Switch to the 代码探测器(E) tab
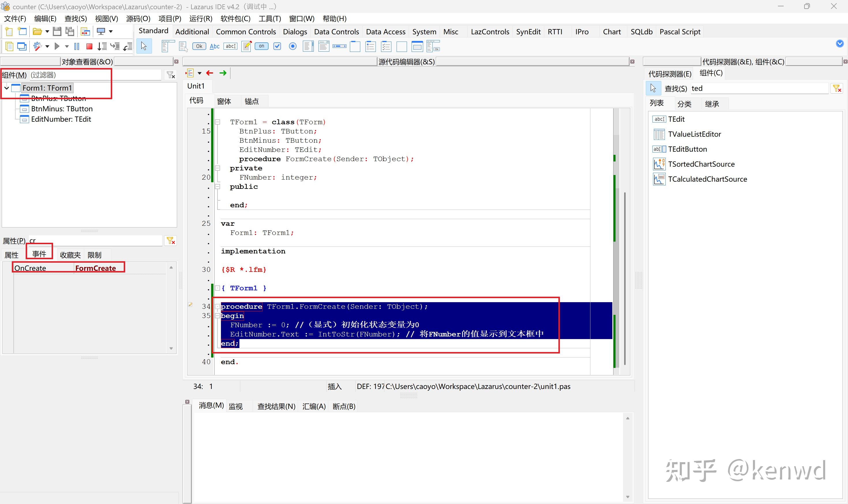This screenshot has width=848, height=504. (x=670, y=74)
